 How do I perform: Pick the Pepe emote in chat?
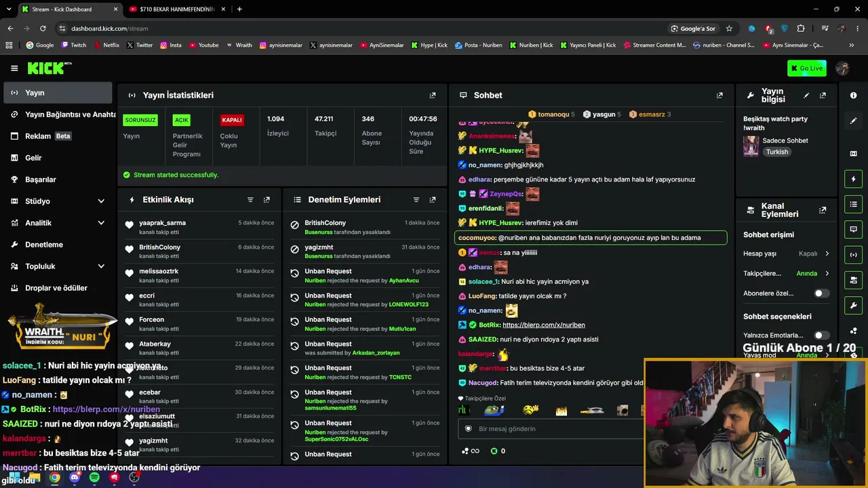click(x=494, y=410)
